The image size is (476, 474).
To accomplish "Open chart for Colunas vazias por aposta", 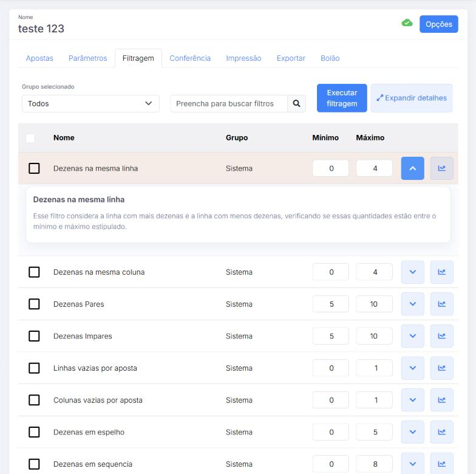I will coord(442,400).
